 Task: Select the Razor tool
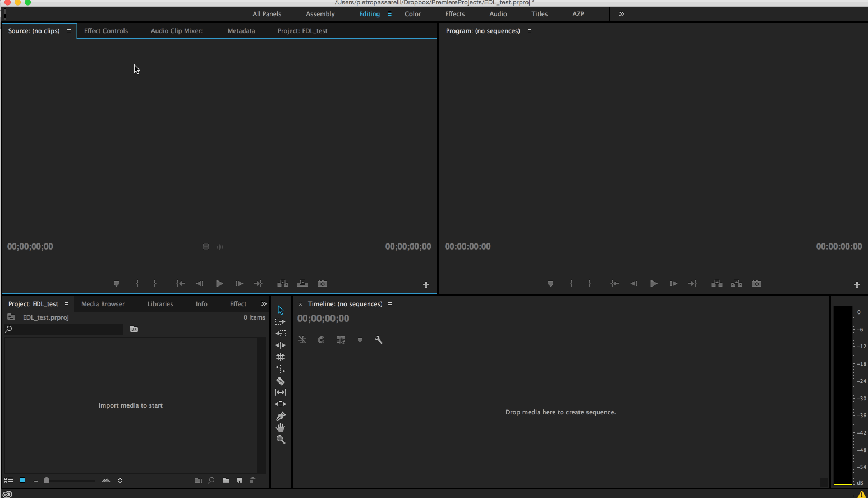click(x=281, y=381)
